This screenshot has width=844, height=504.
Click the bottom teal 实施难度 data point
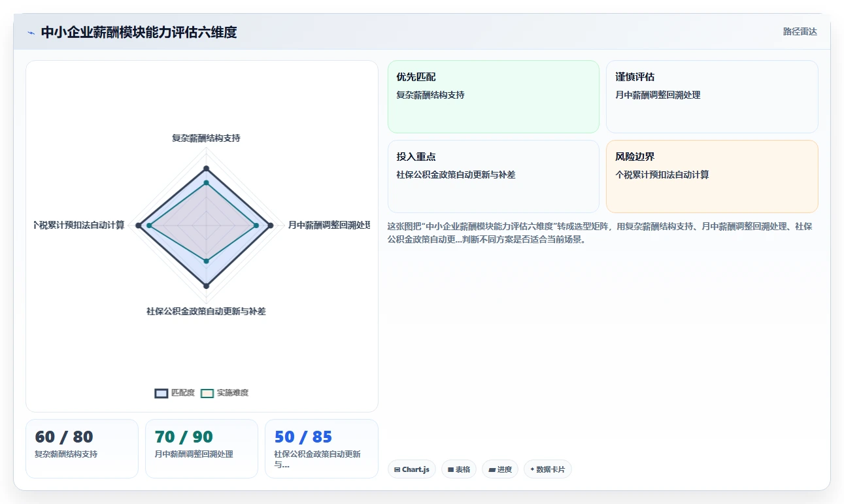point(206,261)
